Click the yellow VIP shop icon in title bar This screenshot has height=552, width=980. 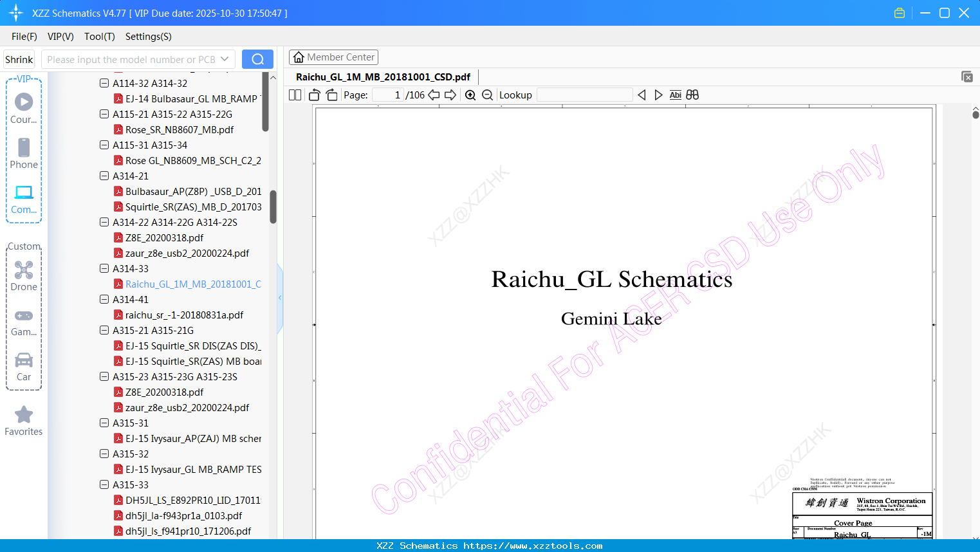coord(900,13)
